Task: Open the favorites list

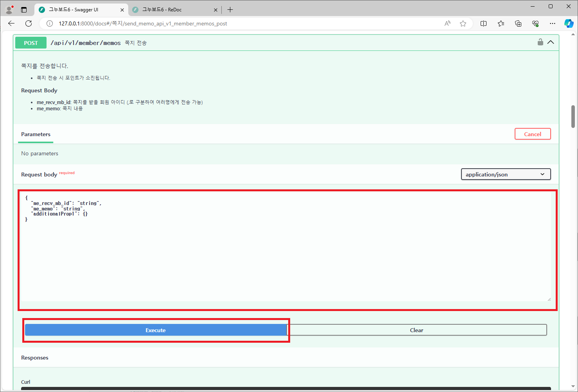Action: tap(501, 23)
